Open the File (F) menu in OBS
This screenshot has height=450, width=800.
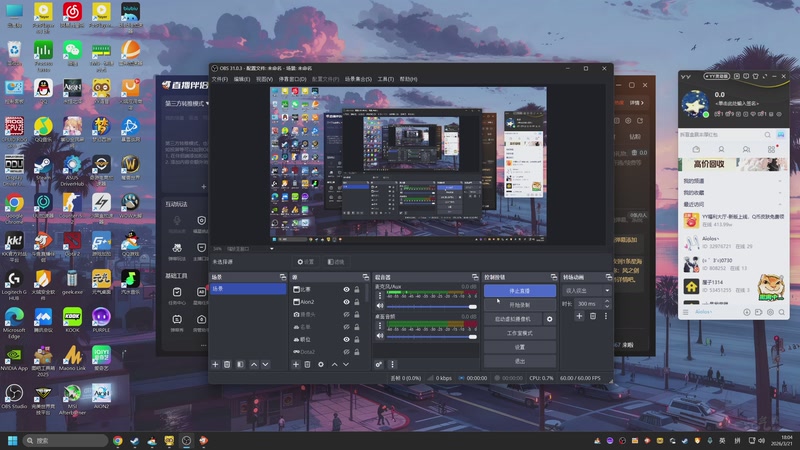[220, 80]
